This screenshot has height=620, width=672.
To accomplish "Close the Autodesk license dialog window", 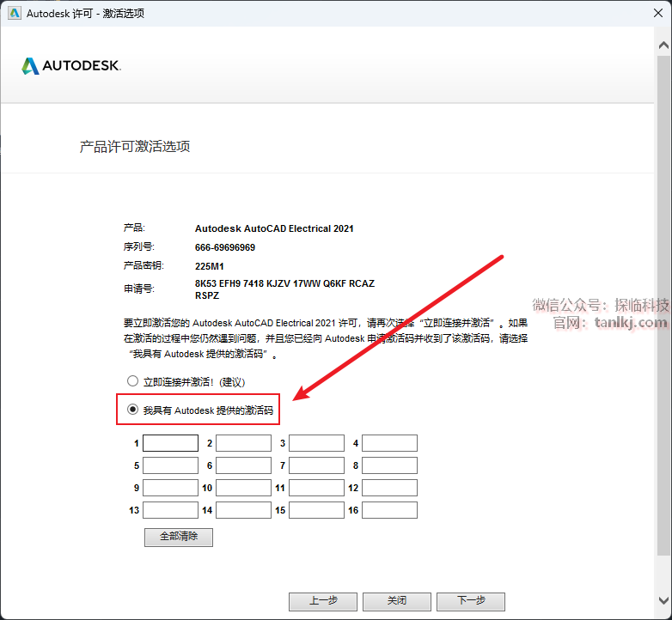I will [658, 13].
